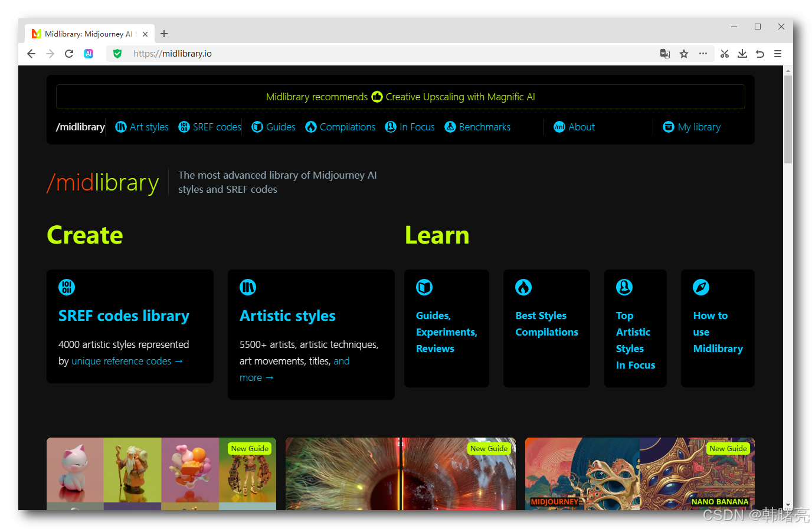The image size is (812, 529).
Task: Click the /midlibrary nav home logo
Action: 80,127
